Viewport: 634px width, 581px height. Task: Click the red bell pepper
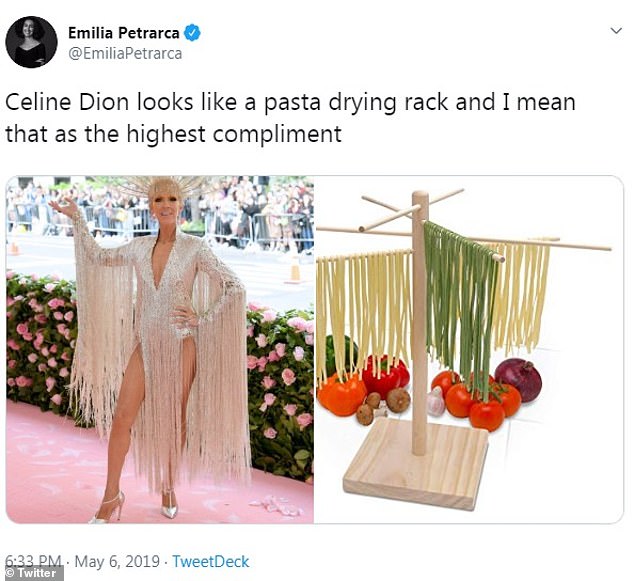[385, 376]
